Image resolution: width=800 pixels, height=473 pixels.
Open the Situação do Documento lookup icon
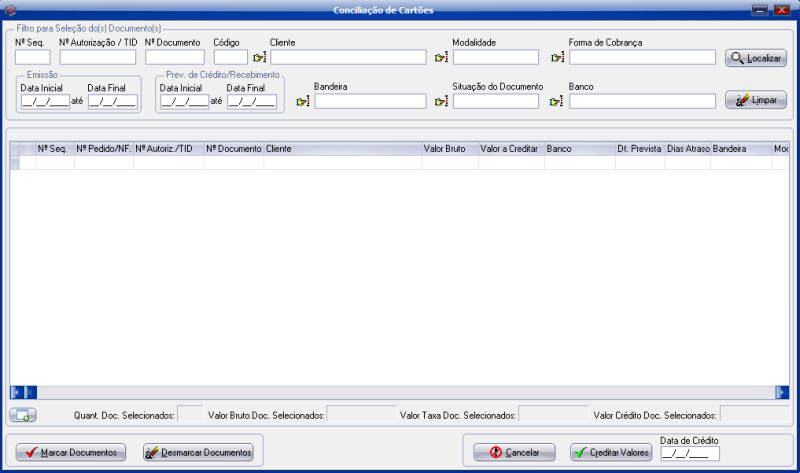(x=441, y=101)
